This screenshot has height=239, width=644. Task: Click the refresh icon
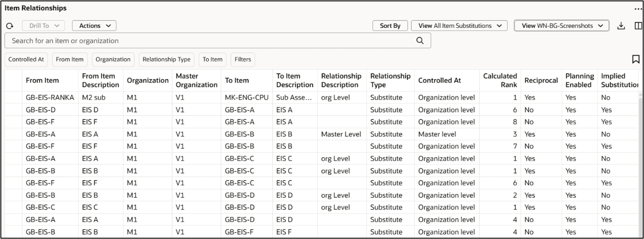(9, 26)
